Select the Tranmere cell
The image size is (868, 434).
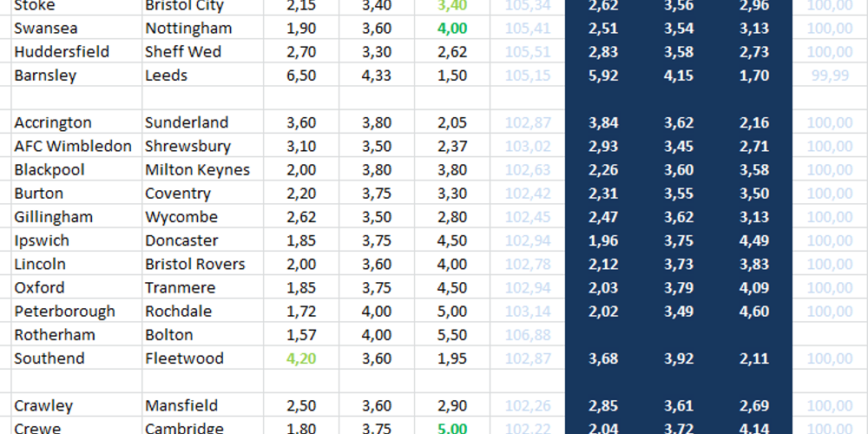pyautogui.click(x=202, y=287)
